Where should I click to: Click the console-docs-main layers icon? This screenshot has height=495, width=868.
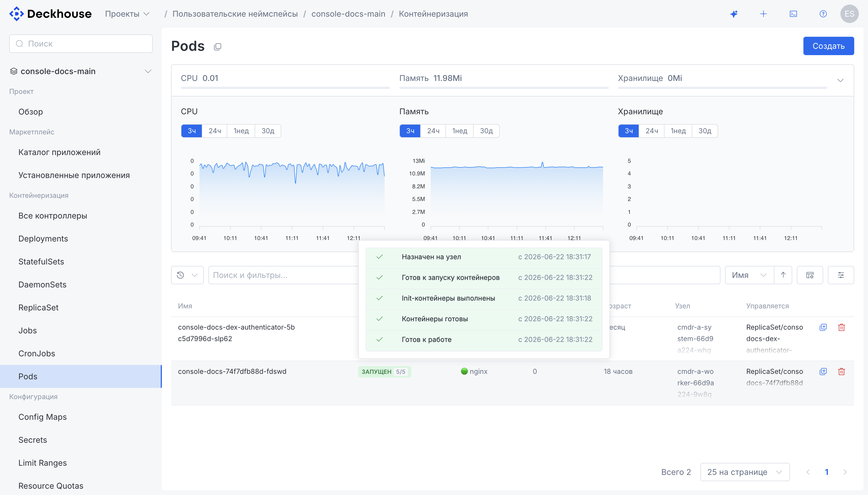[x=13, y=71]
